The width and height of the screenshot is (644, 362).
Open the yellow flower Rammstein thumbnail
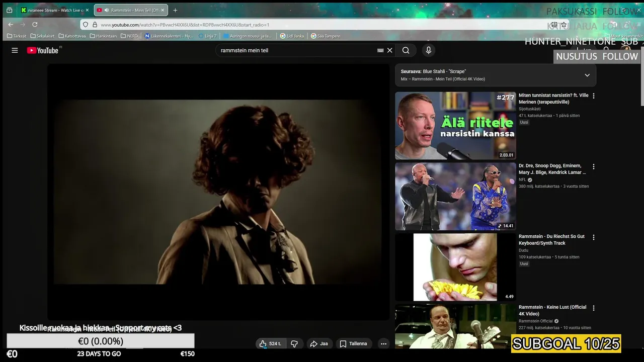[455, 267]
